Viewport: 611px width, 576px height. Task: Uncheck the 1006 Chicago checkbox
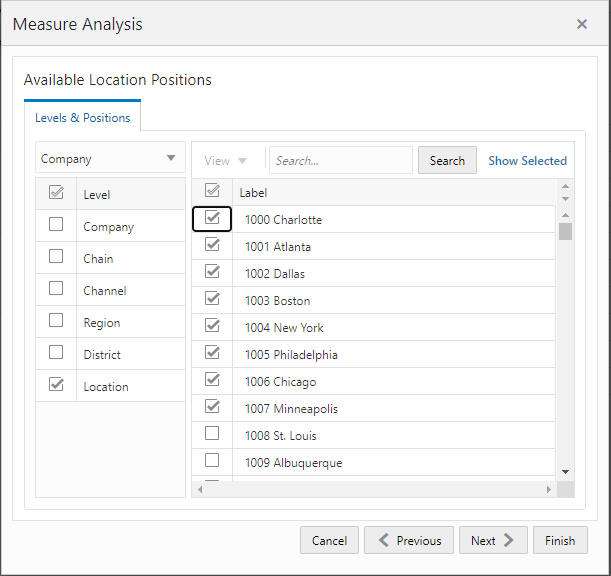tap(212, 380)
